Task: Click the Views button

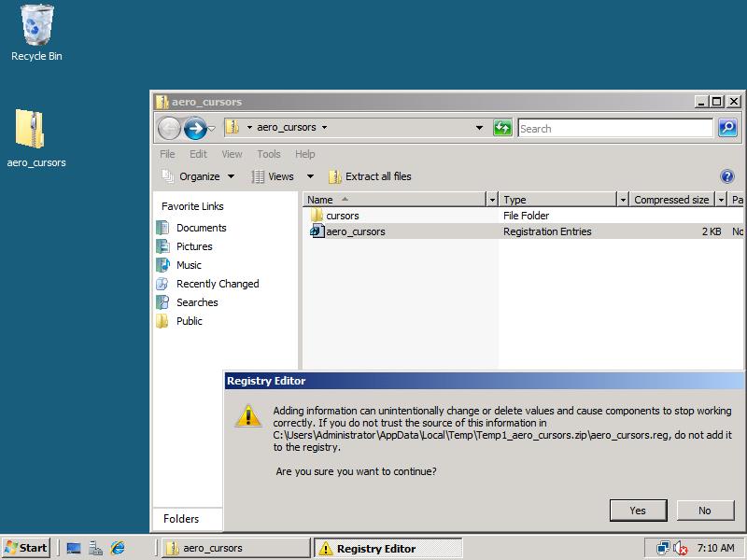Action: pyautogui.click(x=273, y=176)
